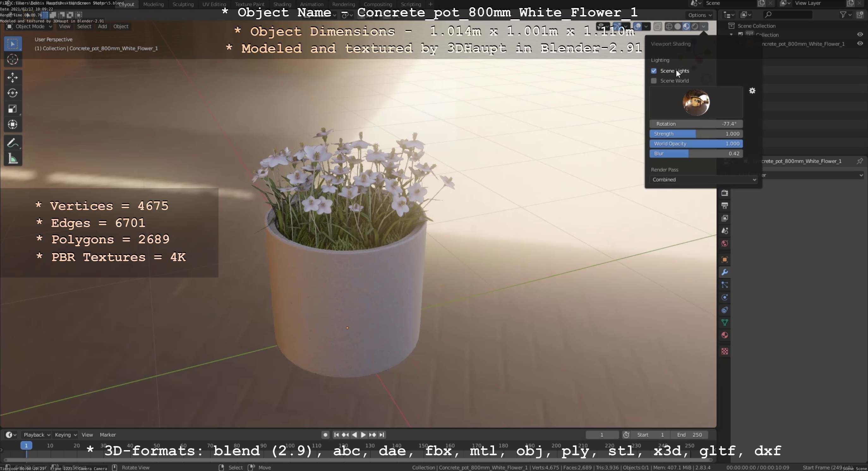Open the viewport Object menu

point(121,26)
